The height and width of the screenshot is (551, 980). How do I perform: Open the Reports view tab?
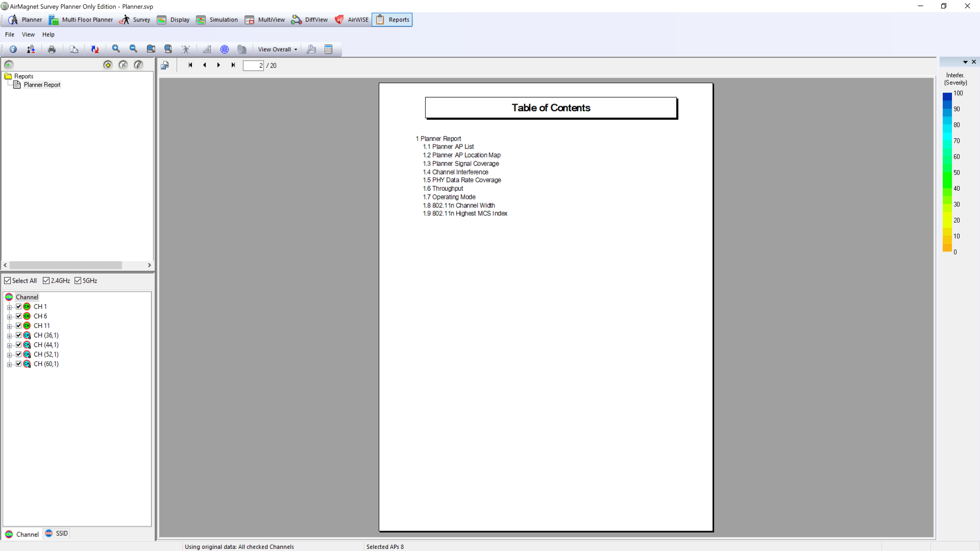392,19
